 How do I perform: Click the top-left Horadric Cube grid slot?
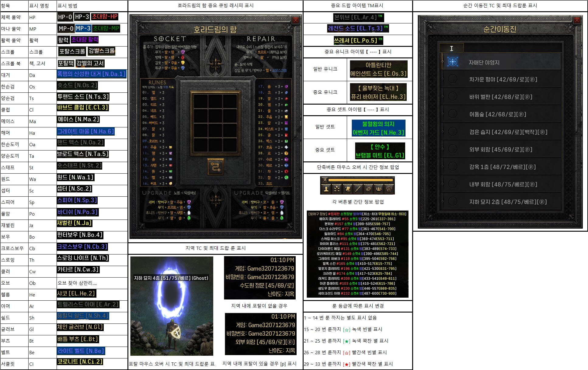pos(200,101)
